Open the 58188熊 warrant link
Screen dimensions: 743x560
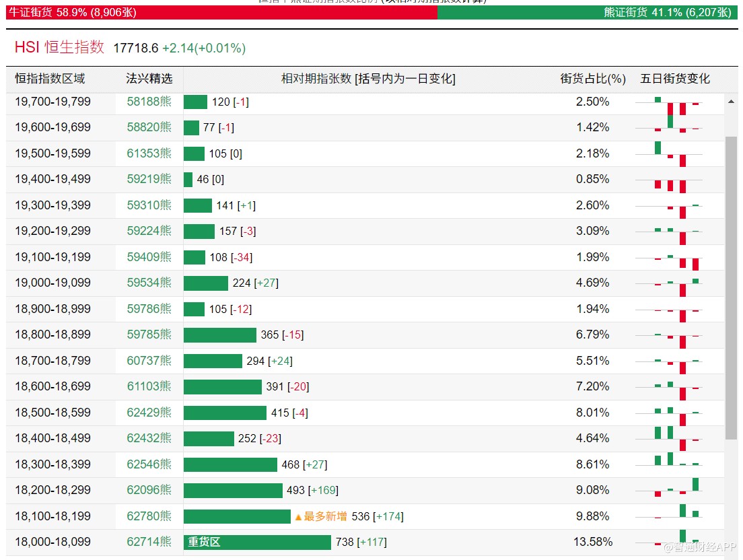(149, 102)
